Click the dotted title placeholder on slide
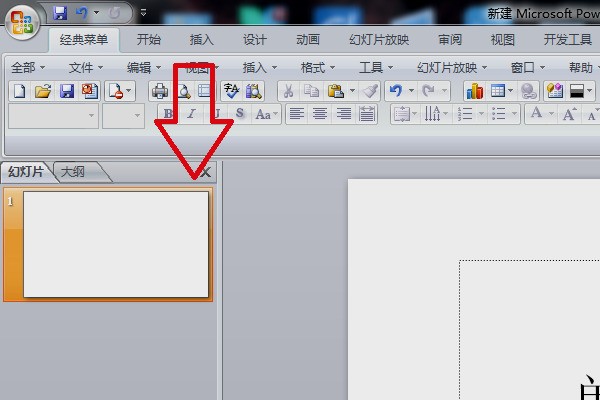This screenshot has width=600, height=400. click(530, 329)
